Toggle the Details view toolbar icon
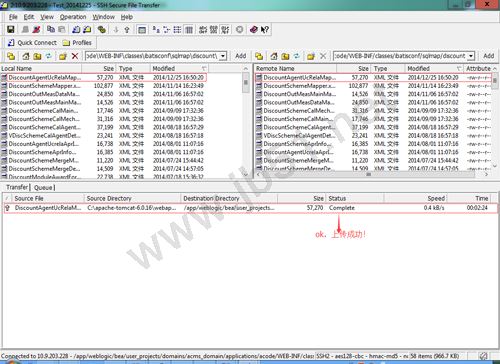This screenshot has height=364, width=500. (189, 30)
